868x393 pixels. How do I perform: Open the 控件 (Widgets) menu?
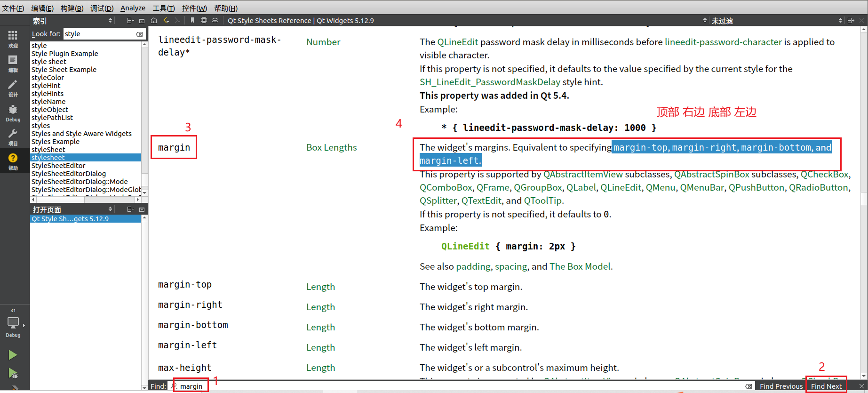[194, 8]
